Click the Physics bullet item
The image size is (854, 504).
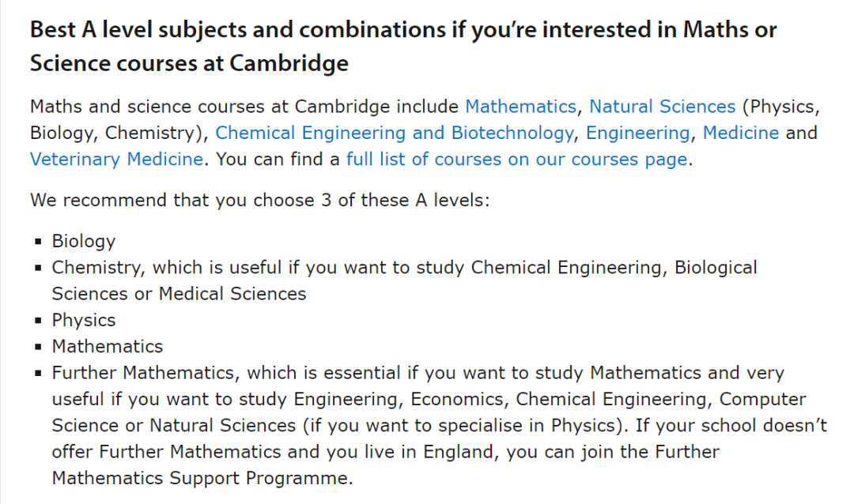pyautogui.click(x=83, y=320)
